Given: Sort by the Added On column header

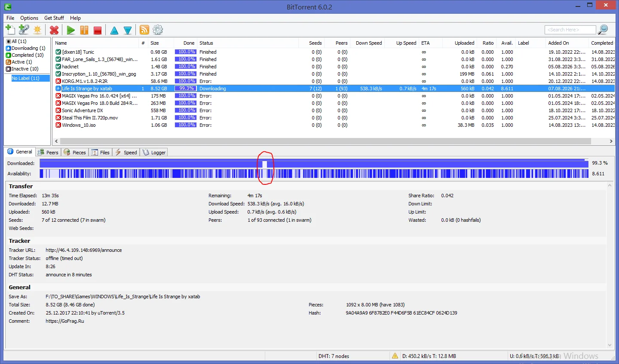Looking at the screenshot, I should click(x=567, y=43).
